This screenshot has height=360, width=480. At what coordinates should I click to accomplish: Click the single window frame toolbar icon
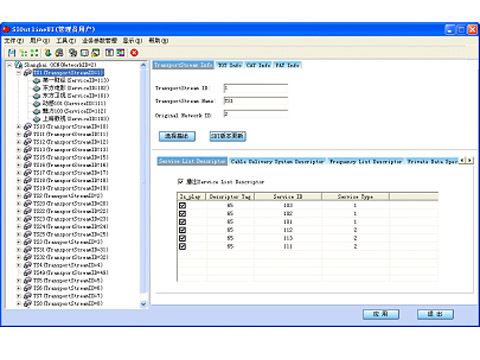pyautogui.click(x=84, y=53)
